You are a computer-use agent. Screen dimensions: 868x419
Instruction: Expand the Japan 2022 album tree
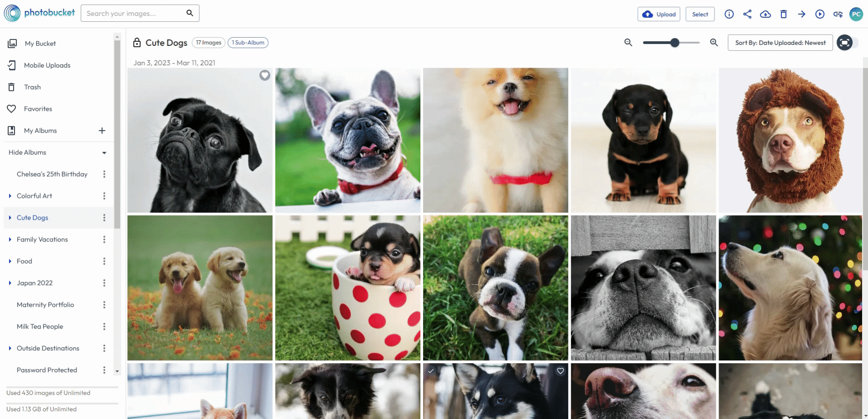click(x=10, y=283)
